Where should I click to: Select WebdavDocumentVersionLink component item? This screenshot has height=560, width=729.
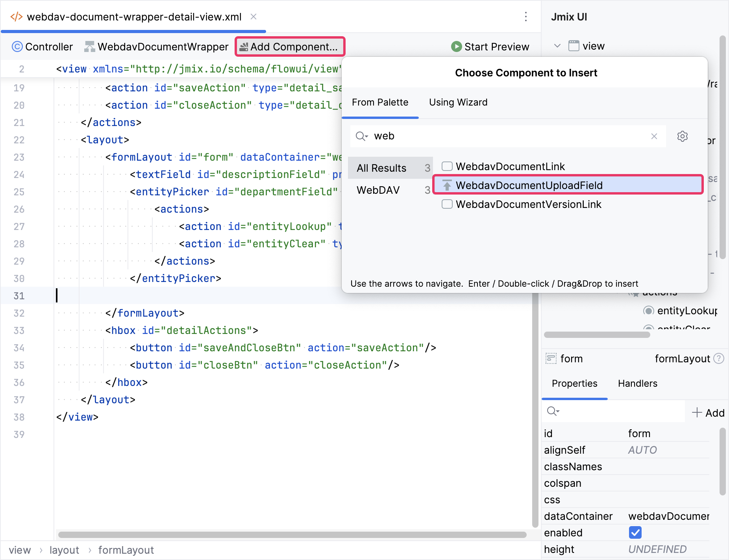[528, 204]
